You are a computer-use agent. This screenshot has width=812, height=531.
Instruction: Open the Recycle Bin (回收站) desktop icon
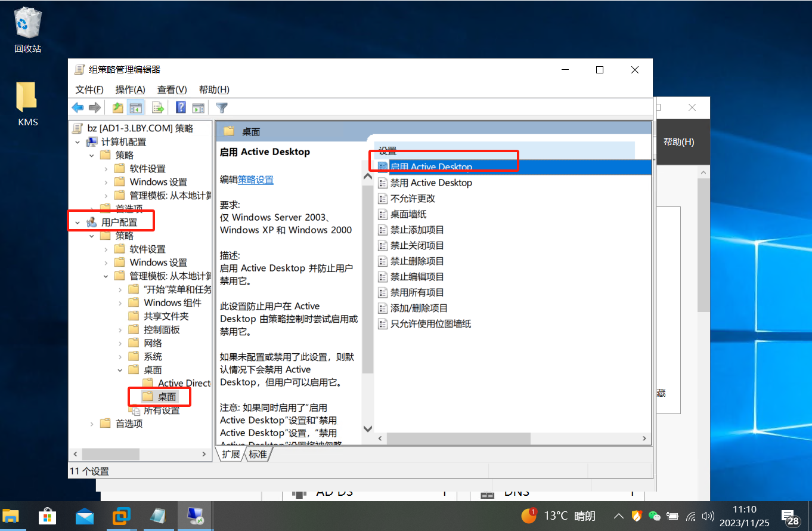point(27,30)
